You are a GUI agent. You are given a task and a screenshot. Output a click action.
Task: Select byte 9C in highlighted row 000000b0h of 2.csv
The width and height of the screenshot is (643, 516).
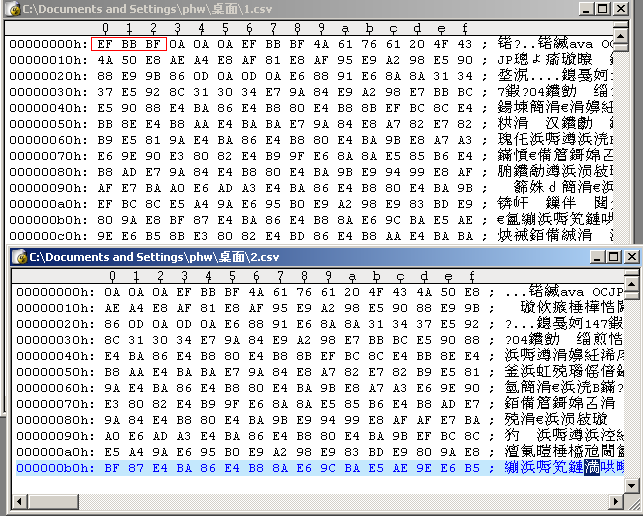(x=328, y=468)
